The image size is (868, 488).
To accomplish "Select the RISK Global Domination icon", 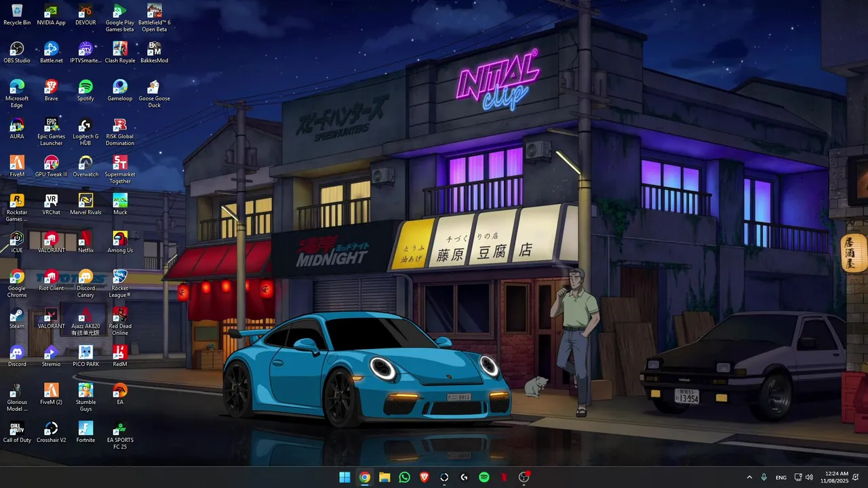I will [x=120, y=132].
